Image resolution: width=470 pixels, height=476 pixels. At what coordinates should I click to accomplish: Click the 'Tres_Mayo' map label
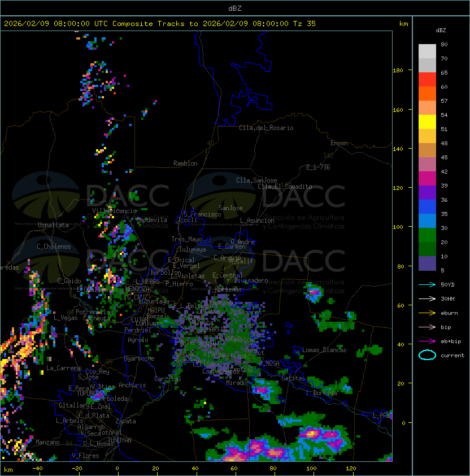tap(186, 239)
